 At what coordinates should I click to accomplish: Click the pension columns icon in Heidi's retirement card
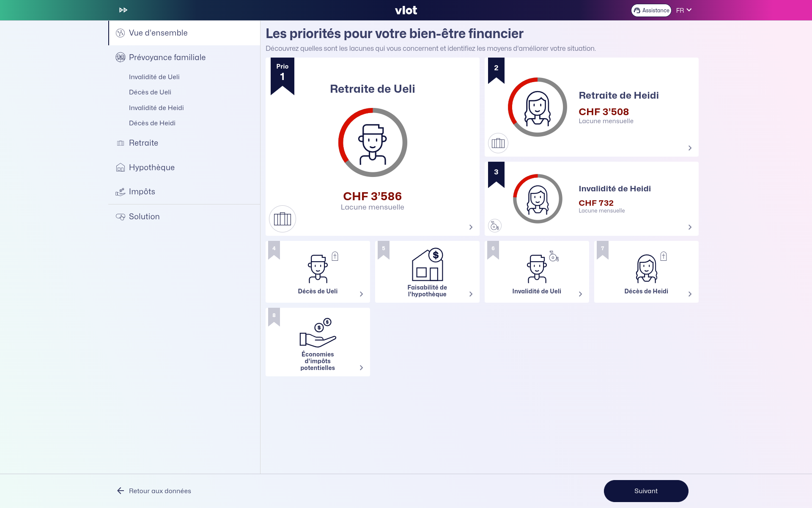tap(498, 143)
